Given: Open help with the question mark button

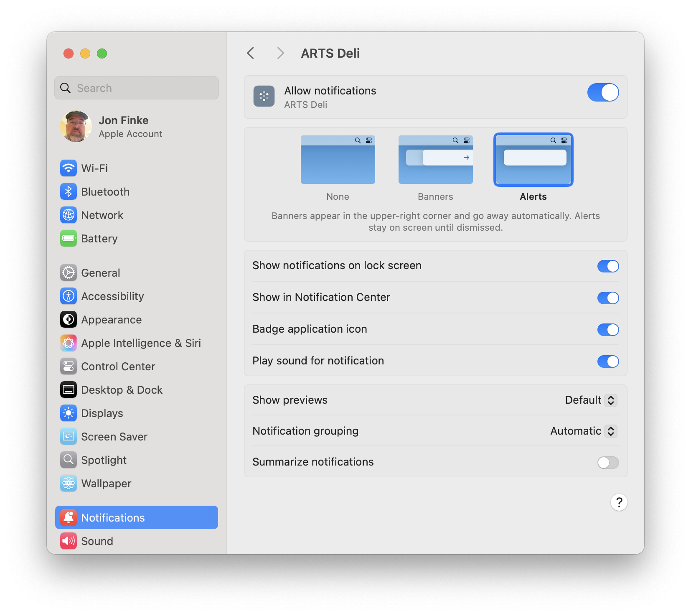Looking at the screenshot, I should coord(619,502).
